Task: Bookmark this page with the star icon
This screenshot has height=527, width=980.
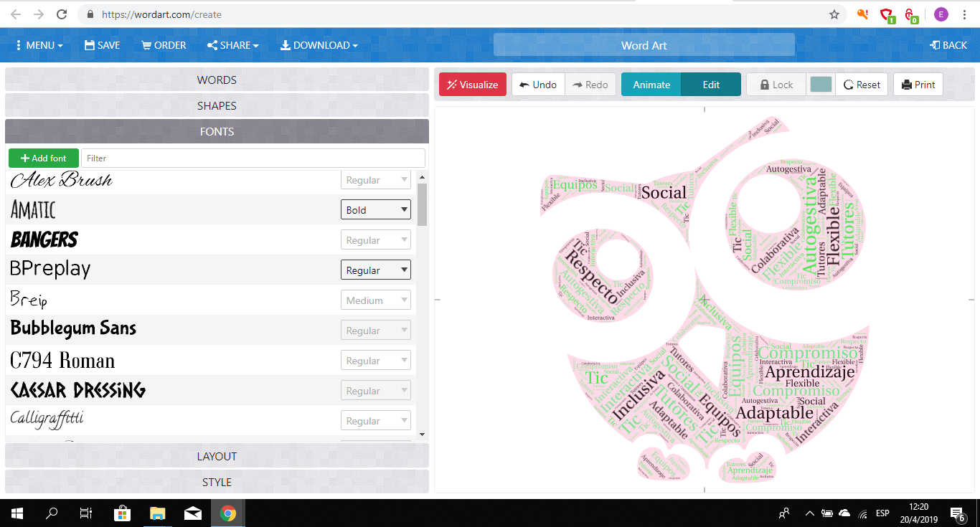Action: click(x=834, y=14)
